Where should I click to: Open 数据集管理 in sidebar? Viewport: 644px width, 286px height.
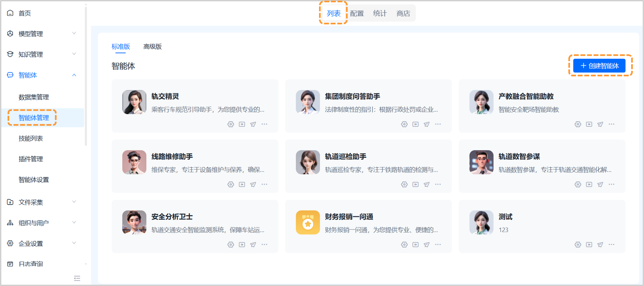pyautogui.click(x=34, y=97)
